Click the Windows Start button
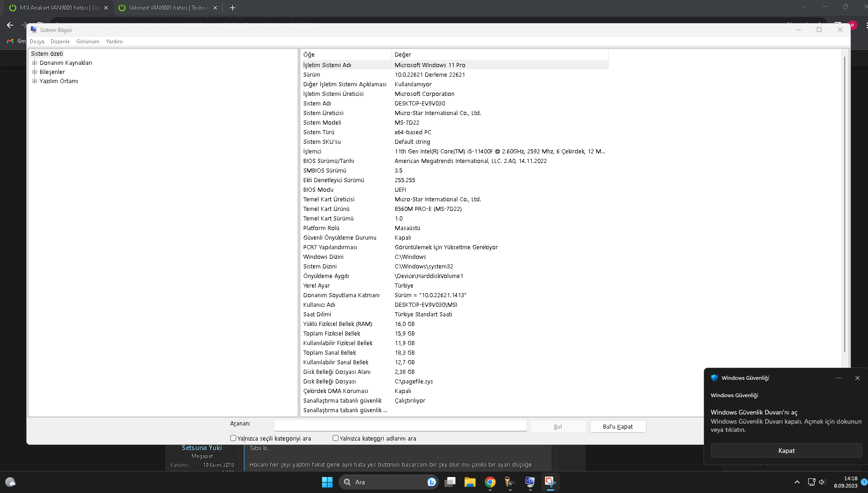This screenshot has width=868, height=493. click(x=327, y=482)
